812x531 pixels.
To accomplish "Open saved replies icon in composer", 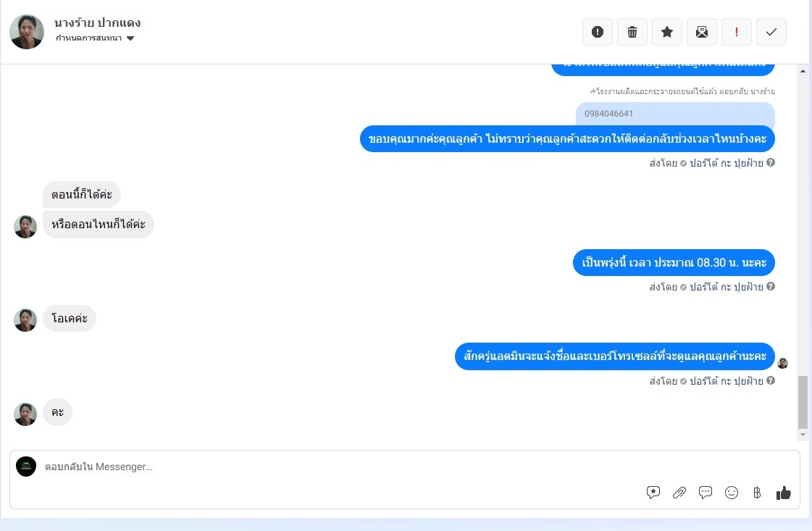I will click(x=653, y=493).
